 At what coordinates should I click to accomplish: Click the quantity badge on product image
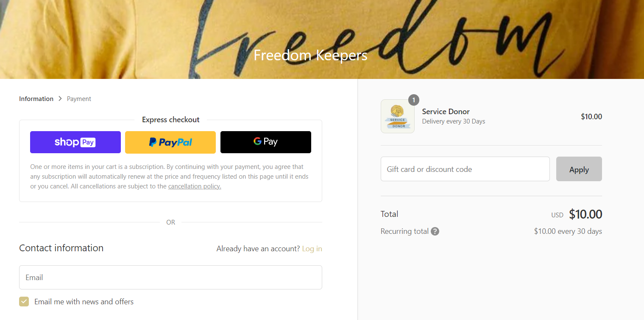414,100
